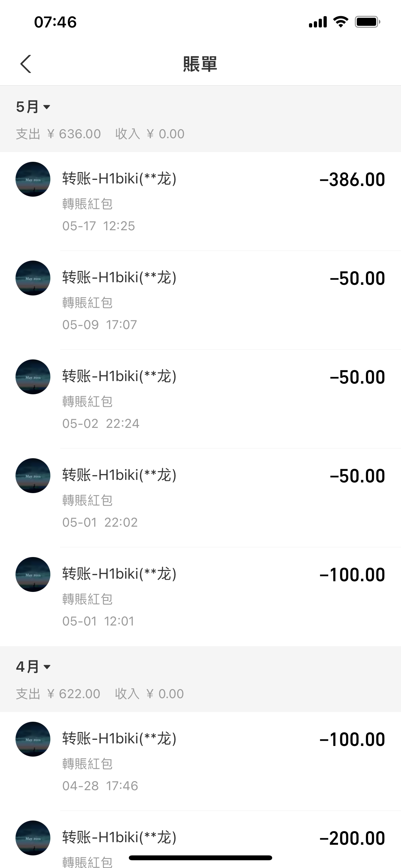The image size is (401, 868).
Task: Tap avatar of the 04-28 17:46 transfer
Action: tap(33, 739)
